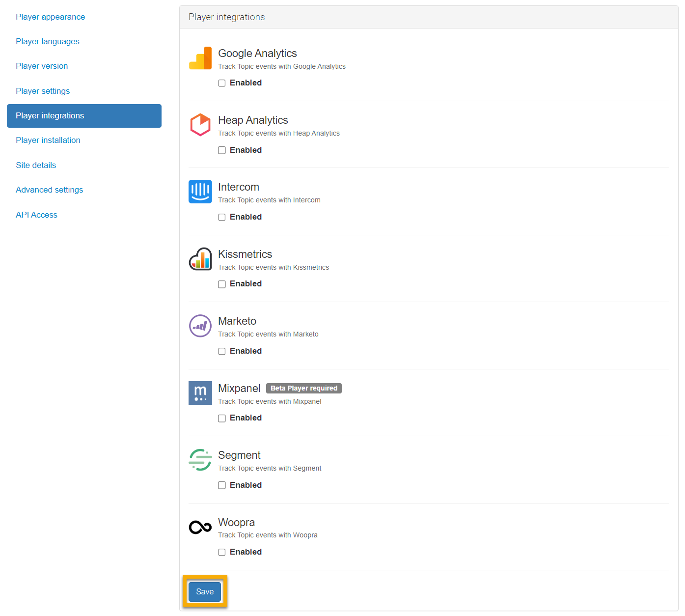685x616 pixels.
Task: Open the API Access page
Action: coord(36,215)
